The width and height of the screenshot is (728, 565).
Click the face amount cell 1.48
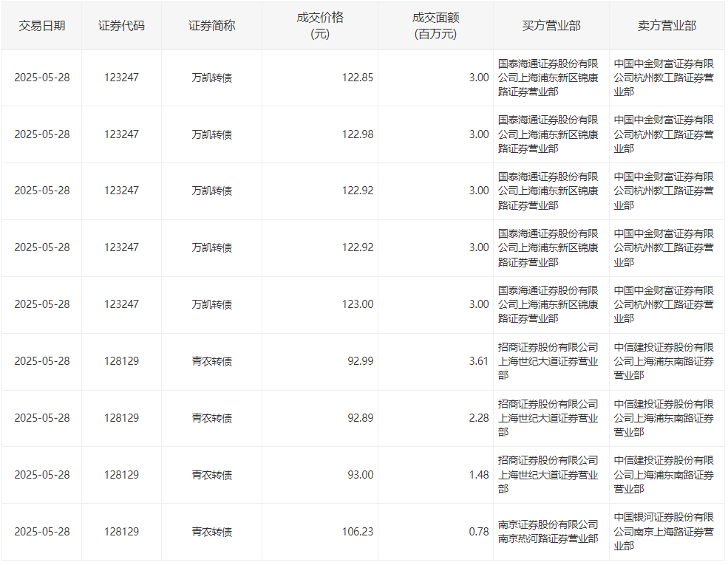click(x=478, y=475)
